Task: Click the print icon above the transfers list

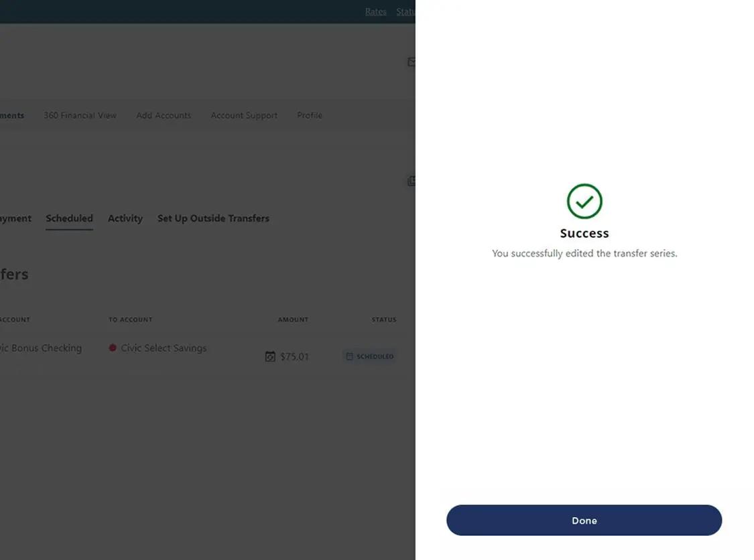Action: 412,180
